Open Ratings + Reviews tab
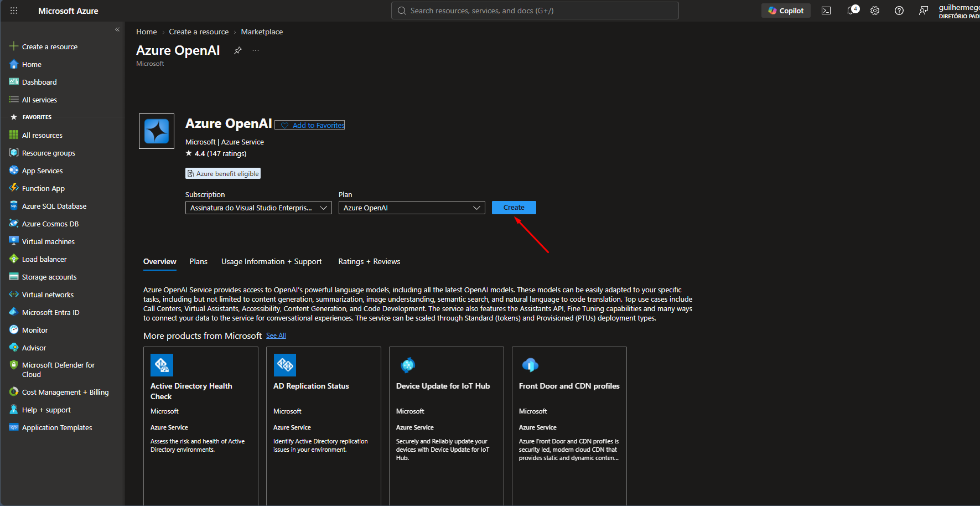The width and height of the screenshot is (980, 506). (x=369, y=261)
